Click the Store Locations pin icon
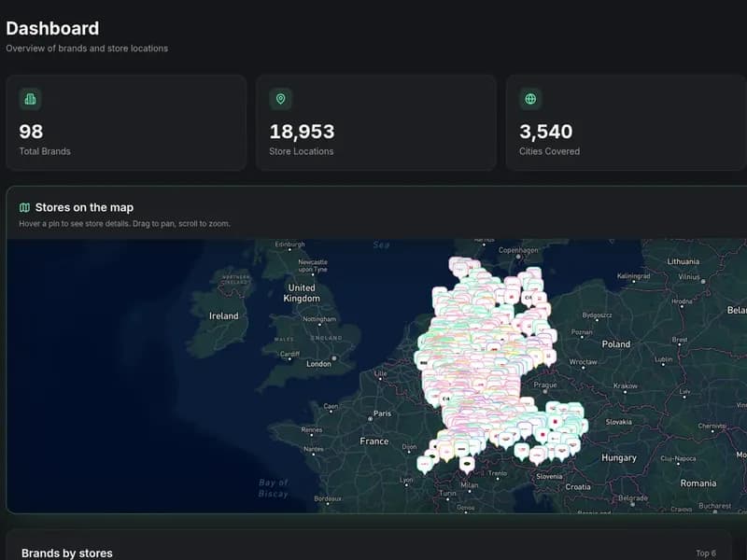 [x=281, y=99]
